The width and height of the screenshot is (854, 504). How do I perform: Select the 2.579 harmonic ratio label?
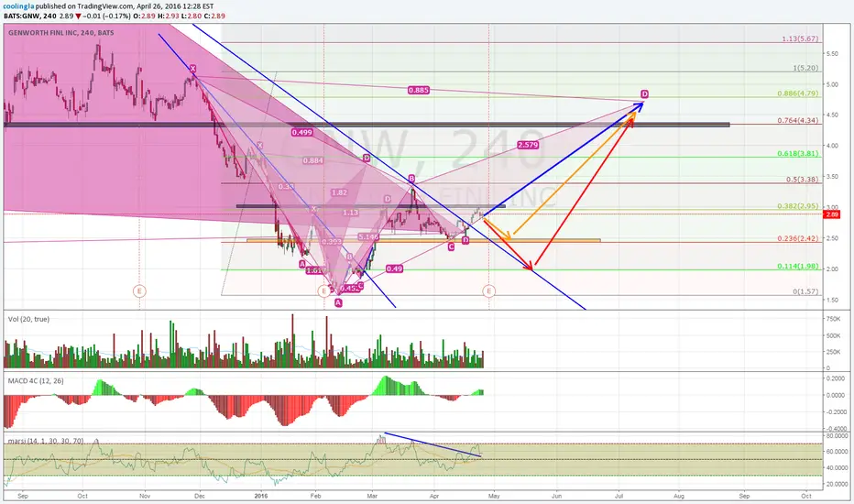coord(528,145)
